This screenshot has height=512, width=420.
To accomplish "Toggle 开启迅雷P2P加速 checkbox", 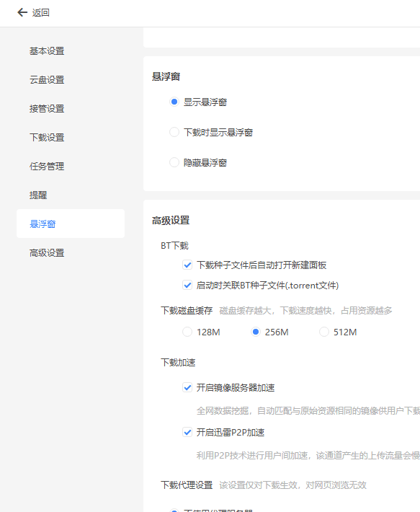I will [187, 432].
